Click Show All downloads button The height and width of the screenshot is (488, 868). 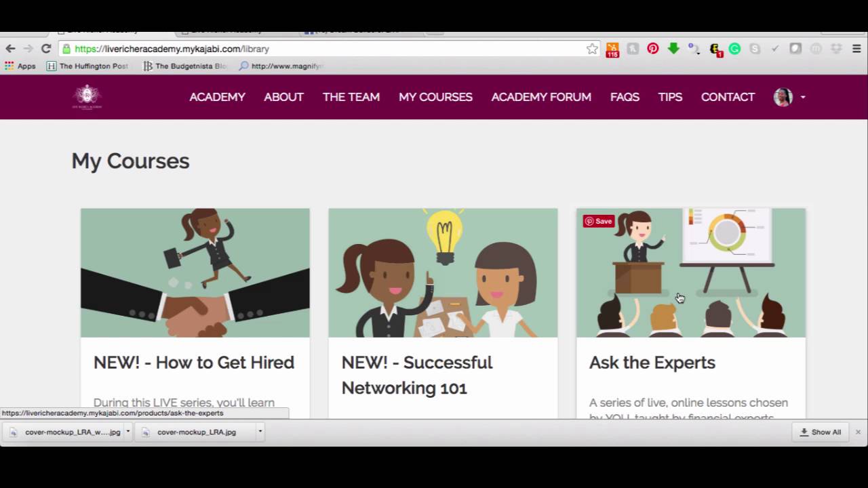[821, 432]
